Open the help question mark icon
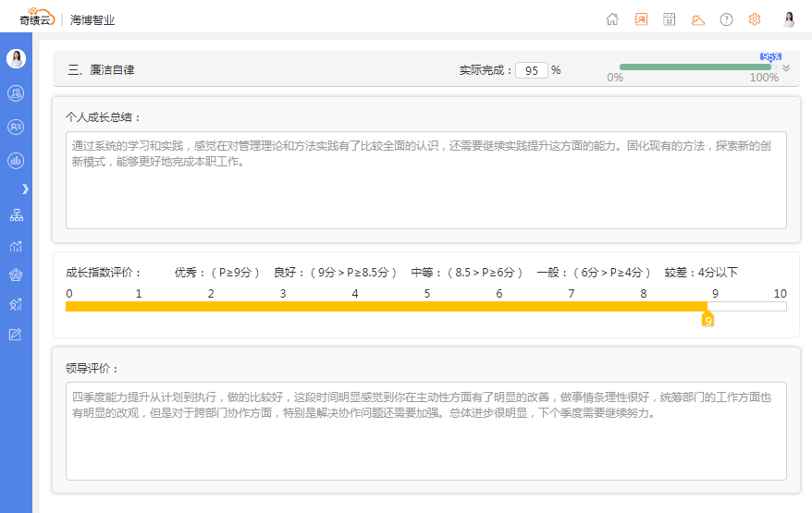The height and width of the screenshot is (513, 812). point(726,19)
